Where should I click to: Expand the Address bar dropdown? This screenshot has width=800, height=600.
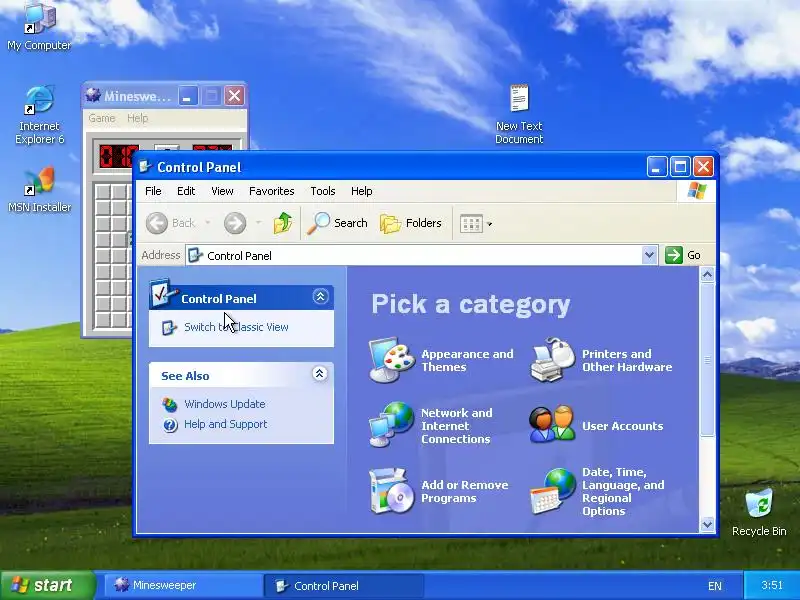point(649,255)
